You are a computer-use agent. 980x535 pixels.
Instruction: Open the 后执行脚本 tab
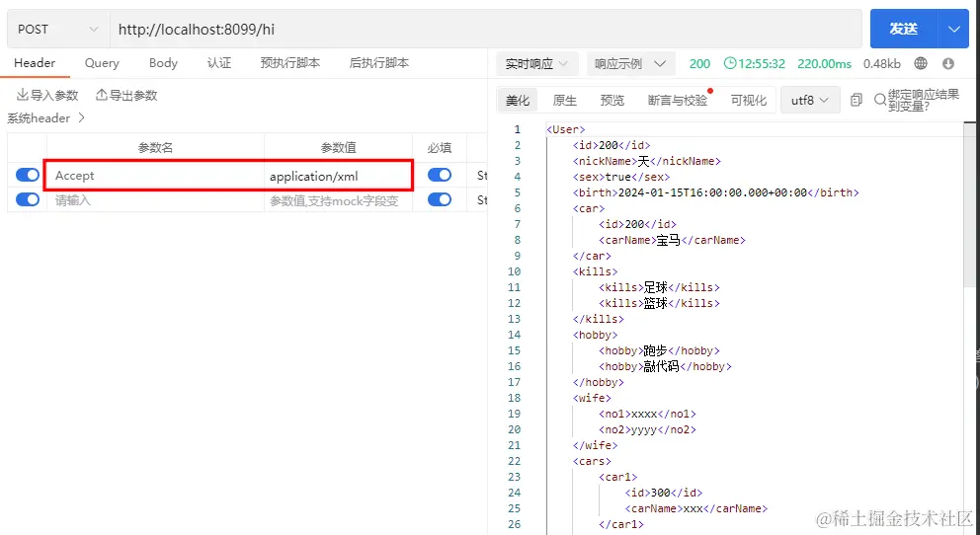378,63
